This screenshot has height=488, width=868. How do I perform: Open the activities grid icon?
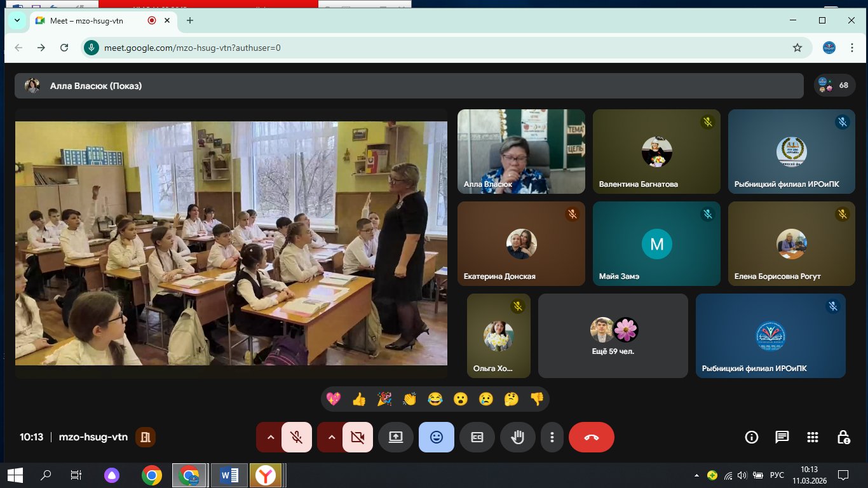coord(812,437)
